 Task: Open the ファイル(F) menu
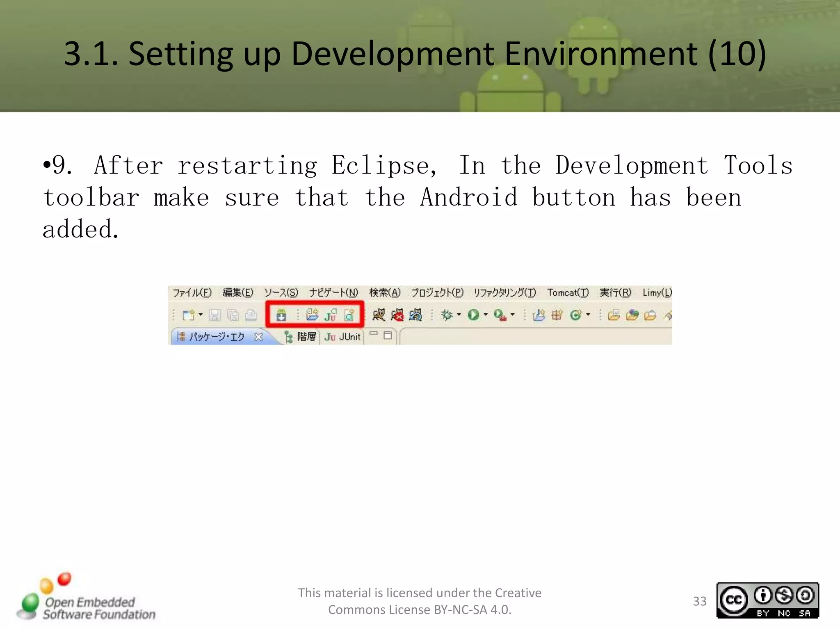tap(192, 292)
